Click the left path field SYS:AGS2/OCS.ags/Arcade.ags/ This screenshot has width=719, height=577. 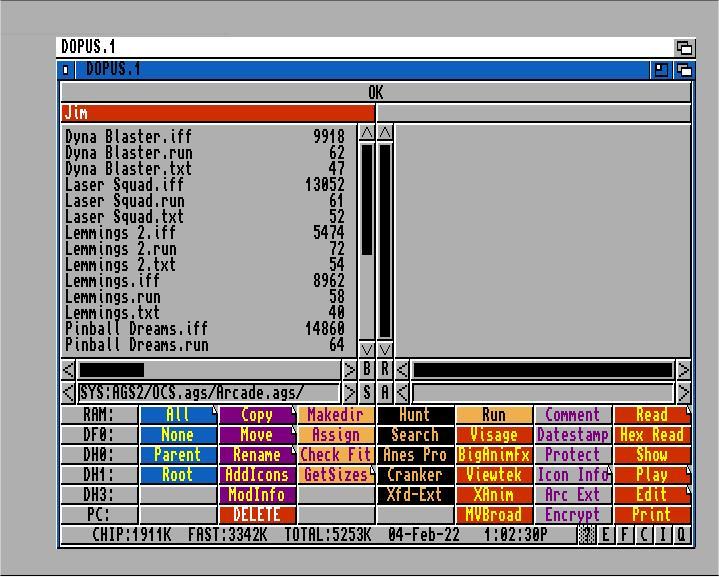click(x=209, y=393)
